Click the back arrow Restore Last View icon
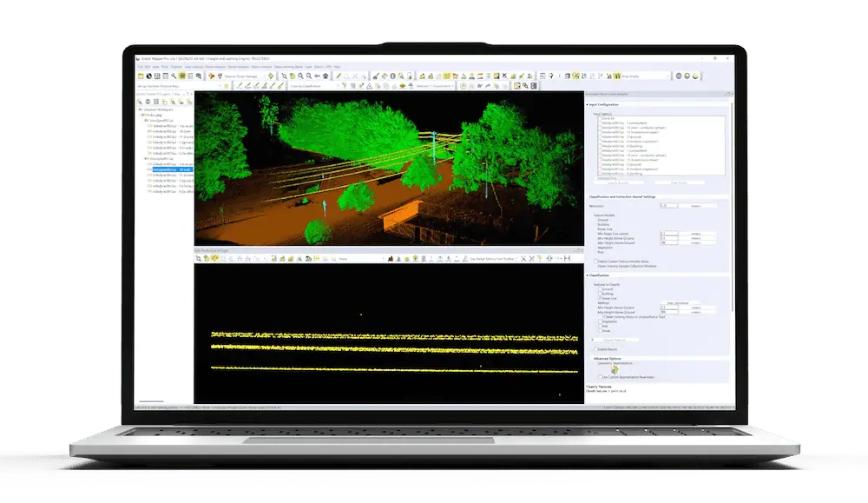 [x=317, y=76]
